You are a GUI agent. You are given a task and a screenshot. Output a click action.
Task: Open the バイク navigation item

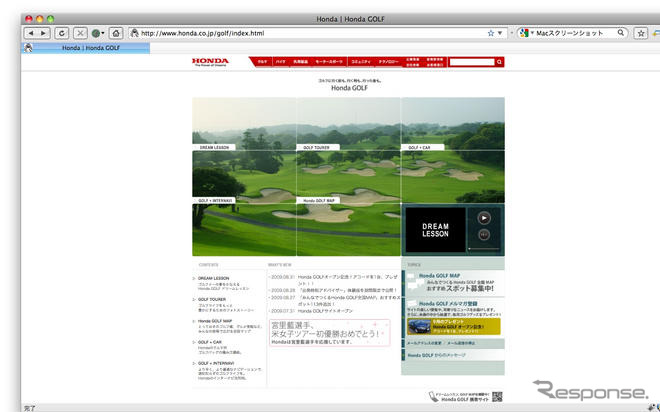[x=280, y=62]
